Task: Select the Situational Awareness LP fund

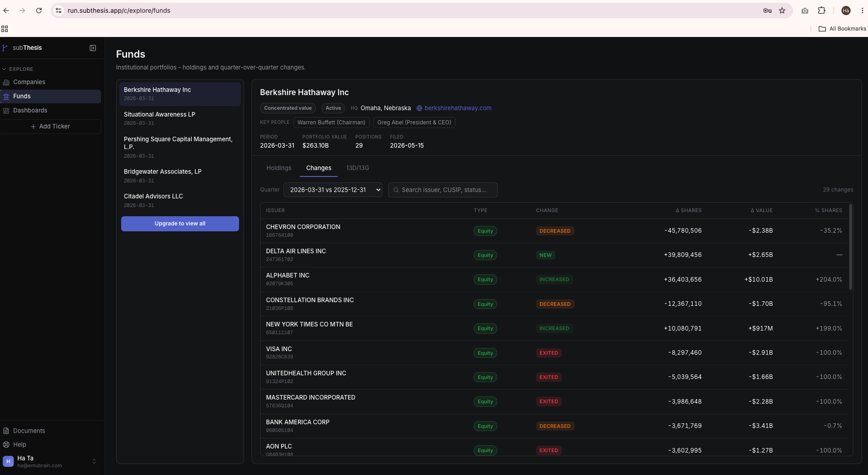Action: 180,119
